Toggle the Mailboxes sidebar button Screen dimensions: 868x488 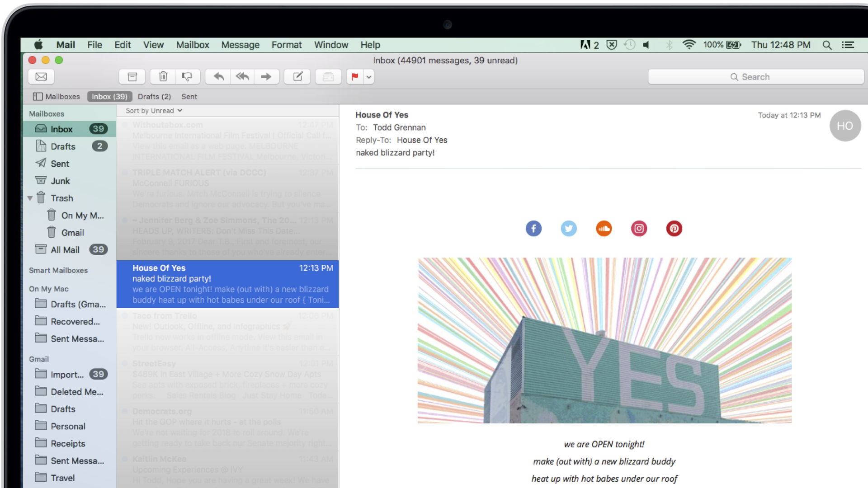56,97
